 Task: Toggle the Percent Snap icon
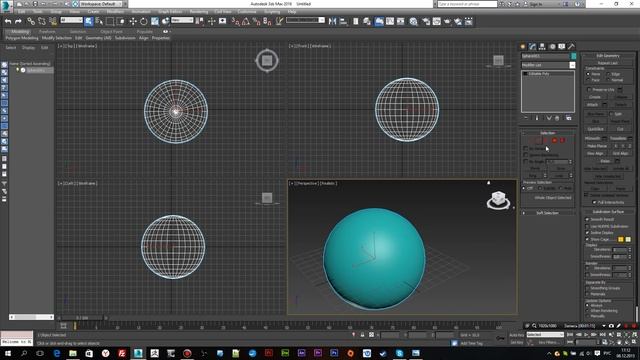coord(256,21)
